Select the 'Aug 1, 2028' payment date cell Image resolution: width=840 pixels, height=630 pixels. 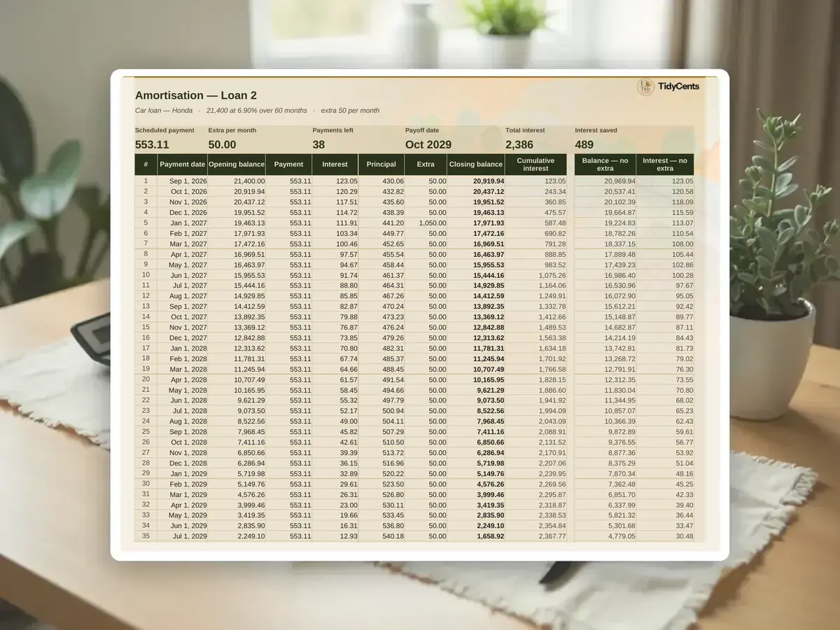(182, 421)
